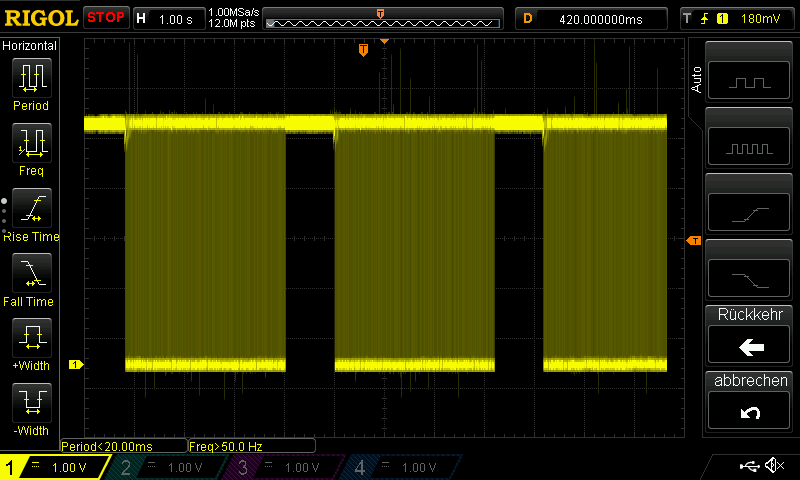Select the channel 3 label

[284, 467]
